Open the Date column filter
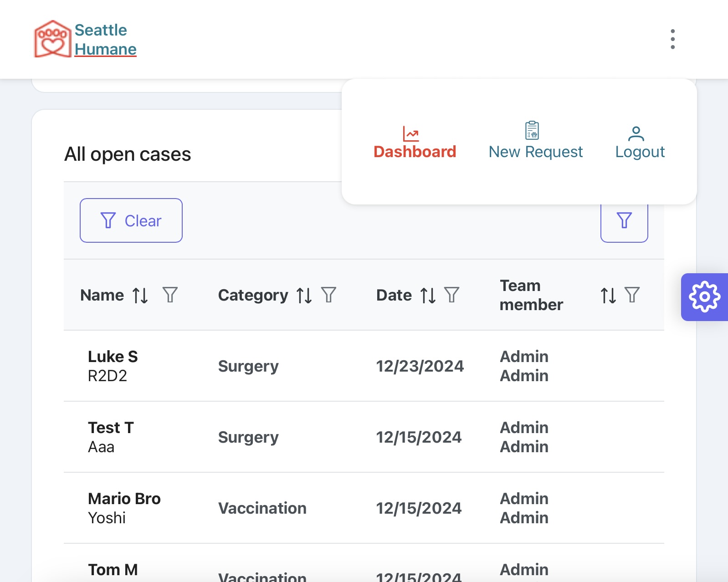The width and height of the screenshot is (728, 582). (x=451, y=295)
